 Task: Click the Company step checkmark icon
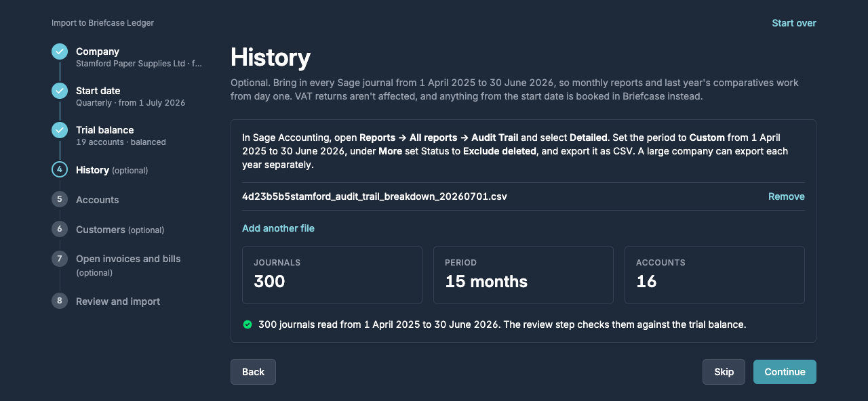(60, 51)
